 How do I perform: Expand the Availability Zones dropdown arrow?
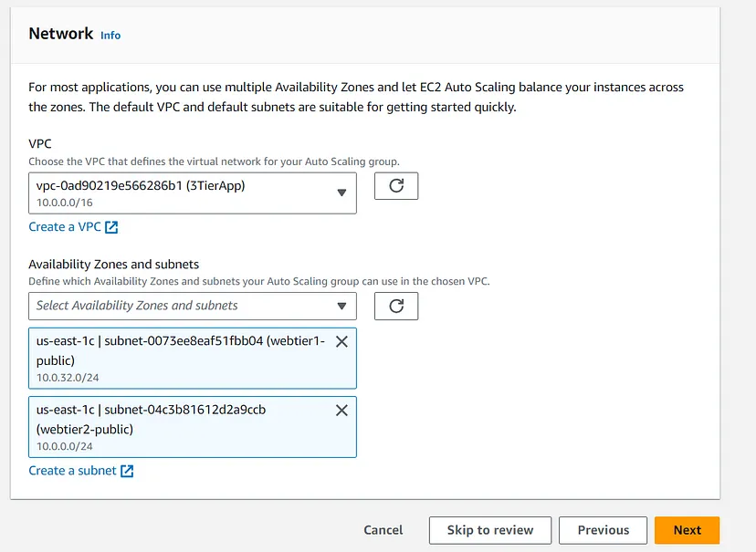[341, 307]
